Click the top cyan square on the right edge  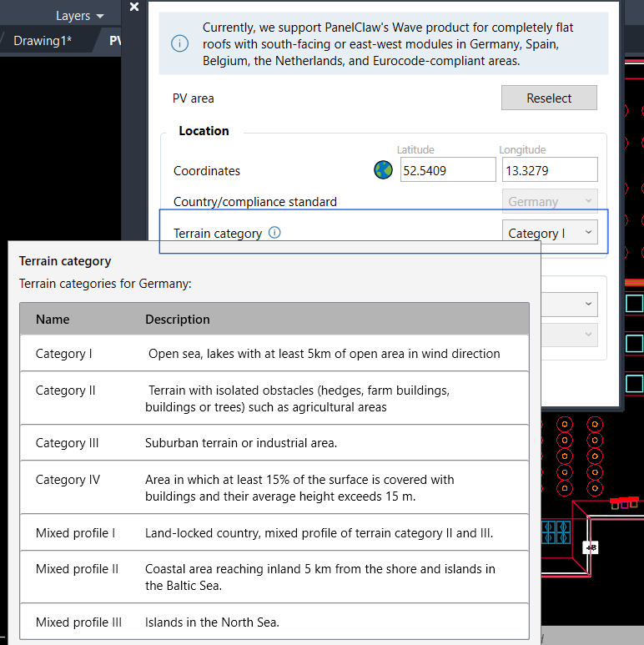[x=634, y=303]
